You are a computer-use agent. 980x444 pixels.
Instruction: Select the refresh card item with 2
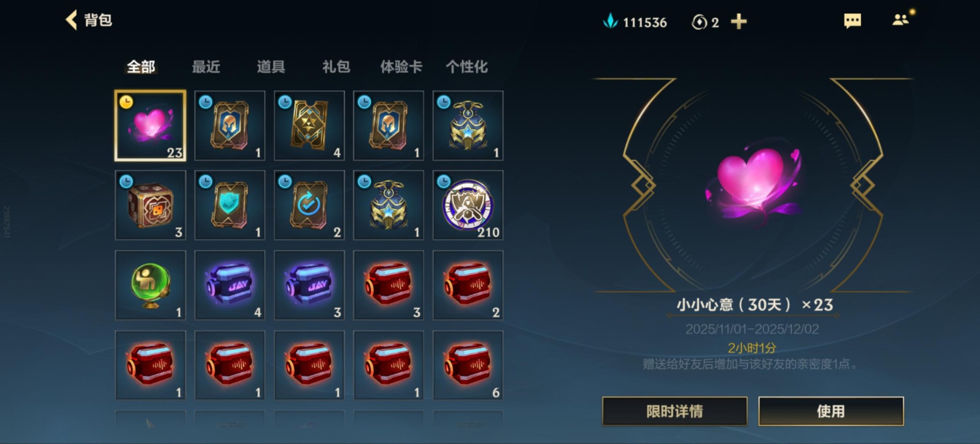coord(309,205)
